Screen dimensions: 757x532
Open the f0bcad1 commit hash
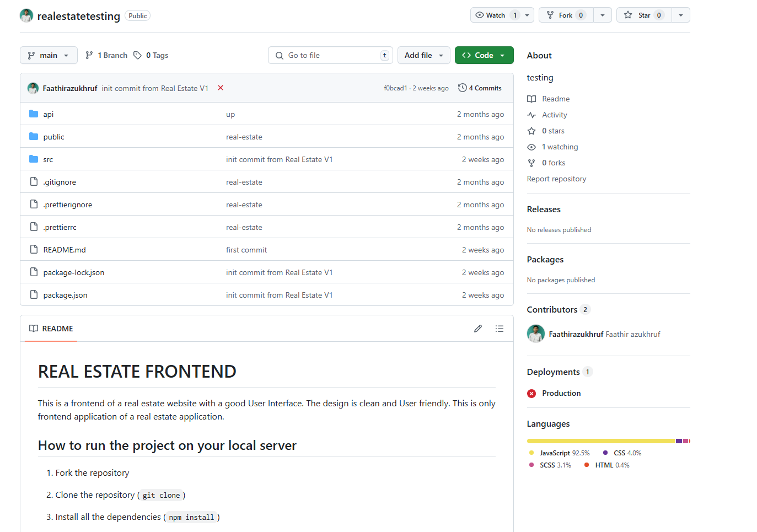pyautogui.click(x=395, y=88)
